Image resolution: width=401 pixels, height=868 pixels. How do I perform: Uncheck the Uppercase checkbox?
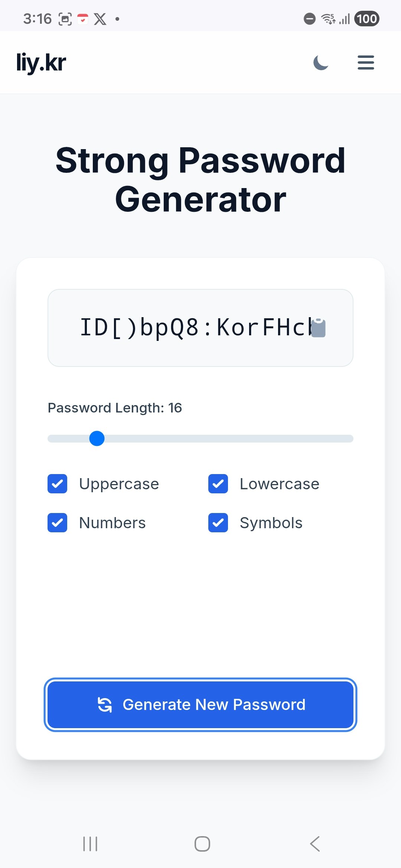(57, 484)
